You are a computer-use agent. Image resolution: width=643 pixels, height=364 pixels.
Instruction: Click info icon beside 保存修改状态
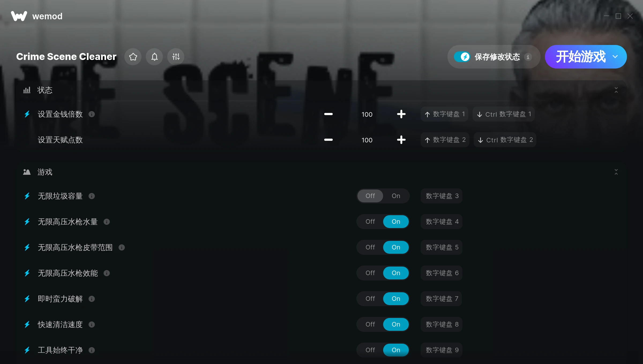528,57
